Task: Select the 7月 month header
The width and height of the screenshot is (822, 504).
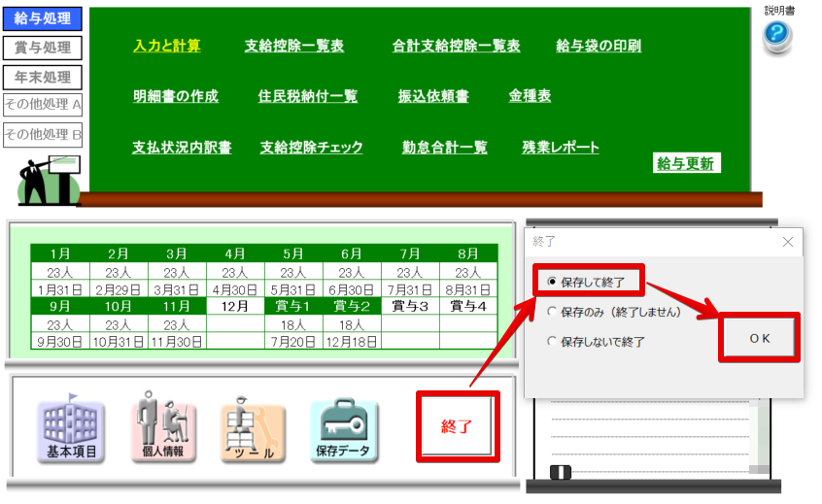Action: pyautogui.click(x=409, y=254)
